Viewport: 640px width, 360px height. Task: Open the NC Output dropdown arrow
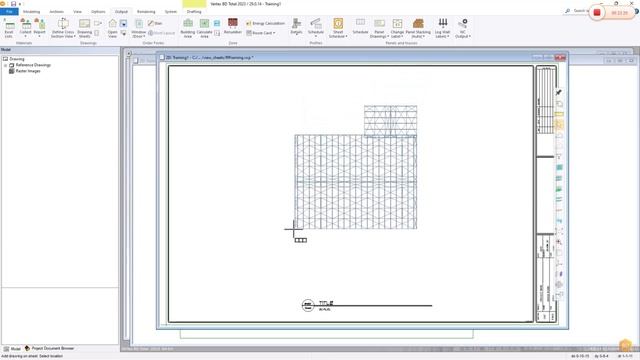tap(470, 36)
